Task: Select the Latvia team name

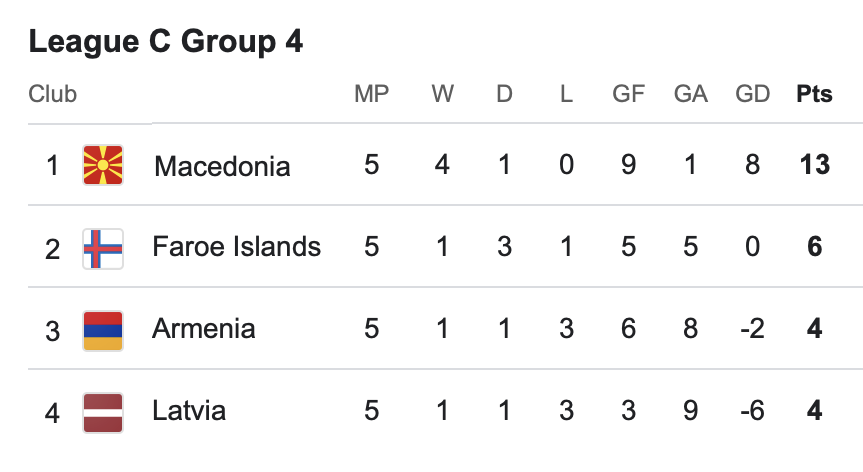Action: (189, 411)
